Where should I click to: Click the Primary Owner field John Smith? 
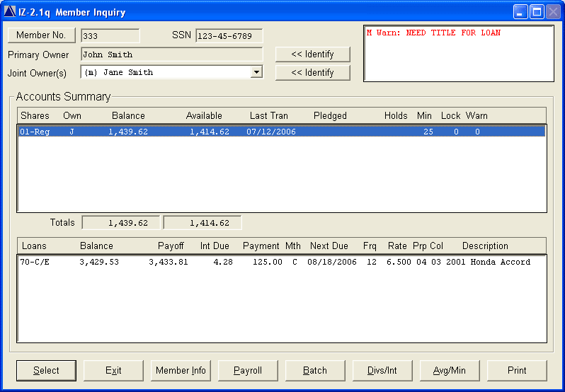172,54
